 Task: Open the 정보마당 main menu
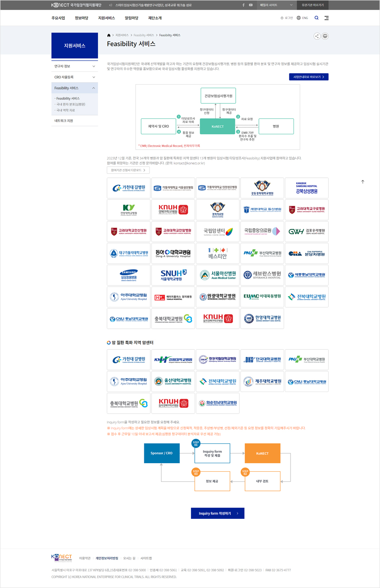[82, 18]
